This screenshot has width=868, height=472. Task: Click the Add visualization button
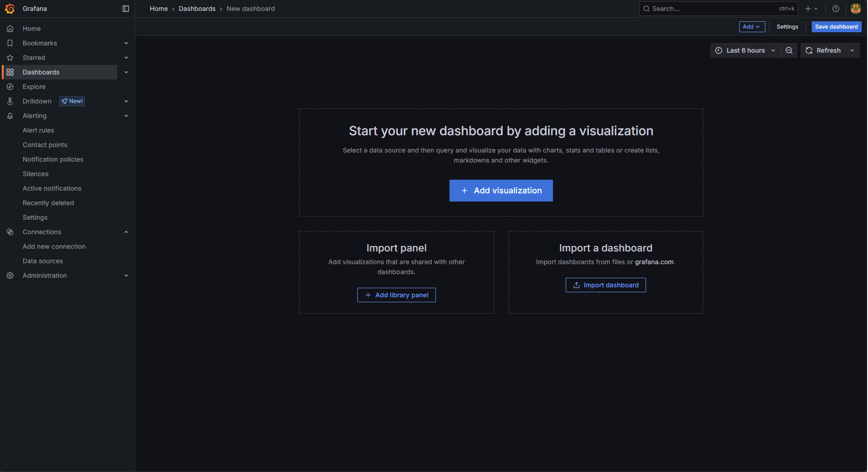coord(501,191)
